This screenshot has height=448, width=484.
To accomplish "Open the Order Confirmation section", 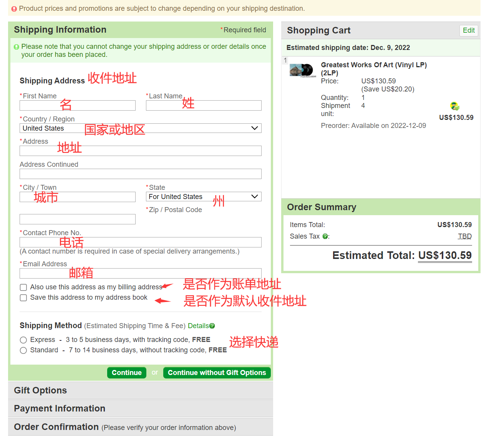I will pos(56,426).
